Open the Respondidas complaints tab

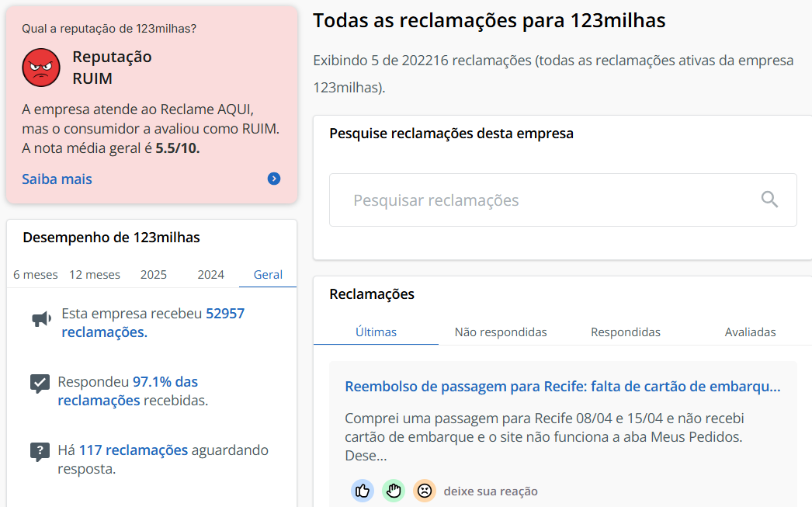click(625, 332)
